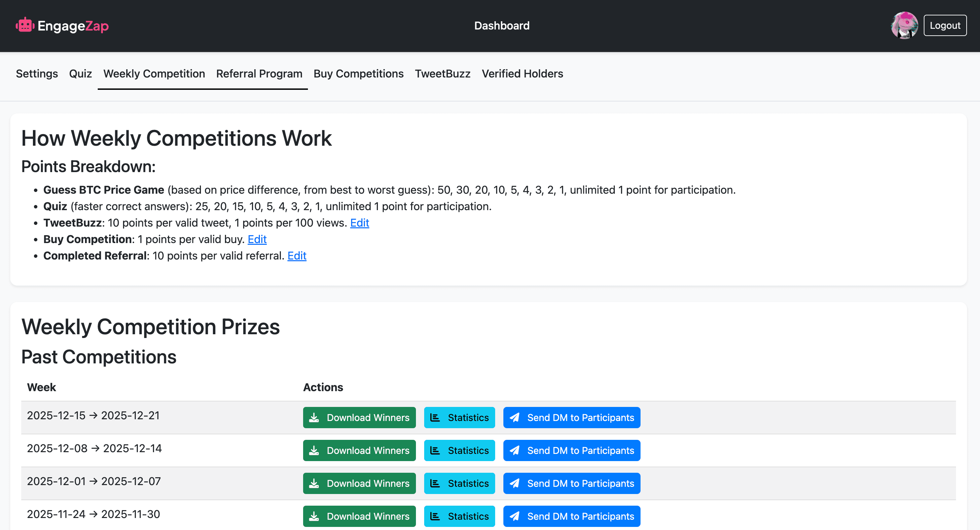Open the Settings tab
This screenshot has height=530, width=980.
[x=37, y=73]
